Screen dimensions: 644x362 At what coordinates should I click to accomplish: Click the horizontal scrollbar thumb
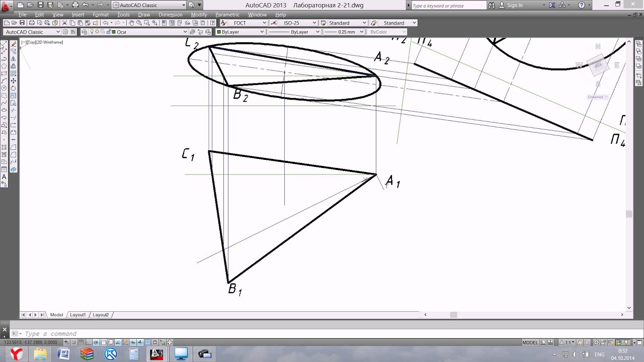453,315
